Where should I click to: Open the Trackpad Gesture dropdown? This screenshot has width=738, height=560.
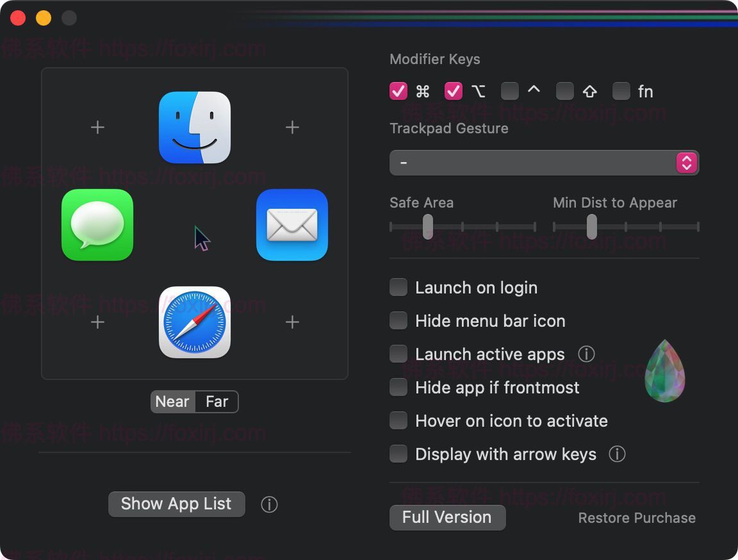pyautogui.click(x=544, y=163)
